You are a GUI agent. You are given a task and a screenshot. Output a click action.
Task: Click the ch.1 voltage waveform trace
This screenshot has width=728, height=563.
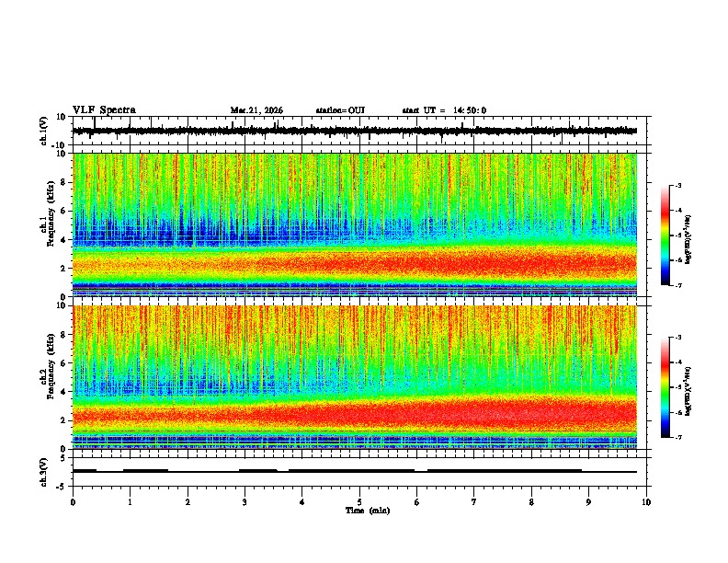point(355,131)
